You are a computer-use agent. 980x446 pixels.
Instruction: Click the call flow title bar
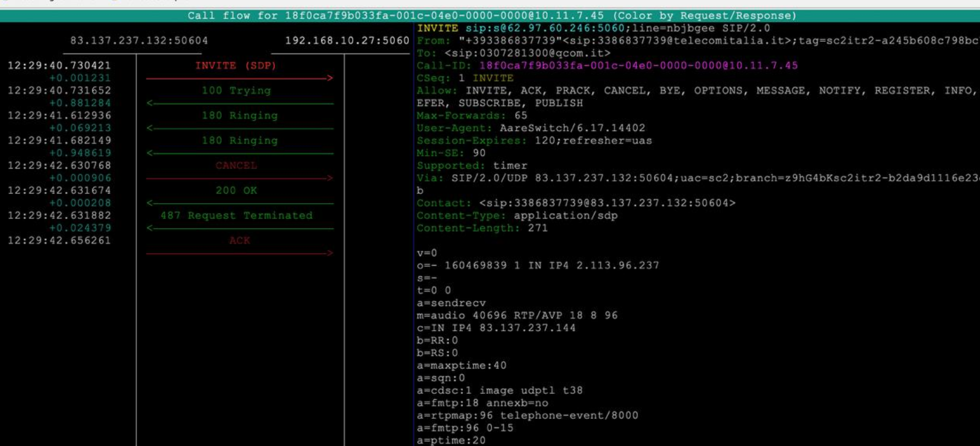click(491, 15)
